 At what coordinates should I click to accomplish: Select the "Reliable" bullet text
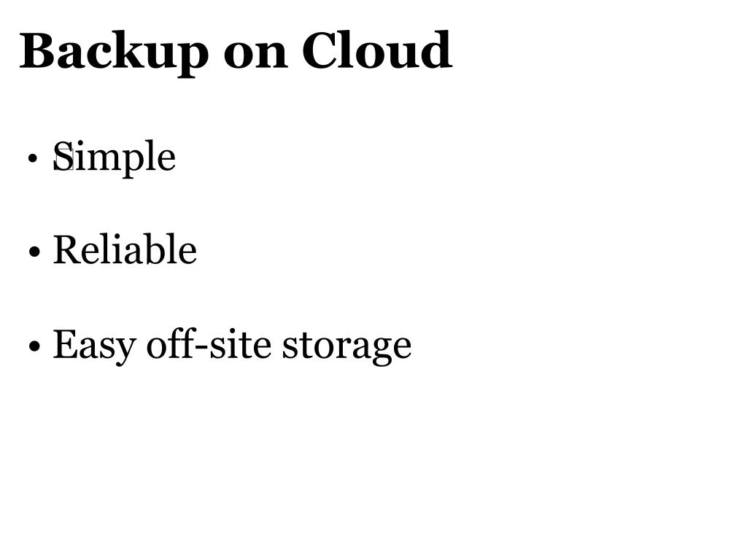[x=125, y=249]
